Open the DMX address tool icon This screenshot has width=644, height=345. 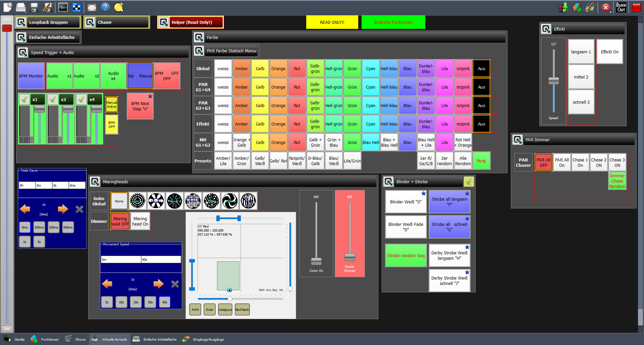[x=77, y=7]
